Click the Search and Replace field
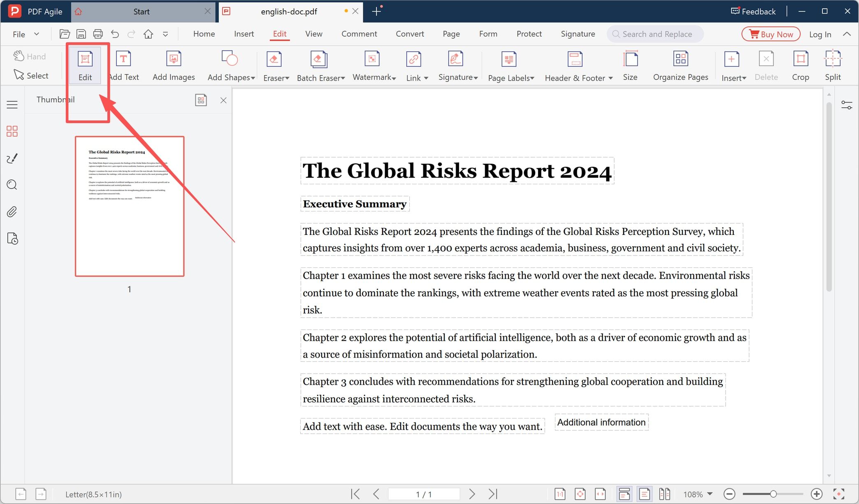Image resolution: width=859 pixels, height=504 pixels. click(655, 34)
